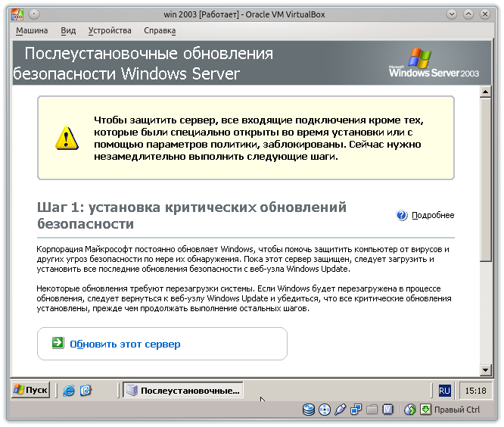Click the green arrow icon beside Обновить этот сервер
This screenshot has height=427, width=504.
pyautogui.click(x=58, y=343)
